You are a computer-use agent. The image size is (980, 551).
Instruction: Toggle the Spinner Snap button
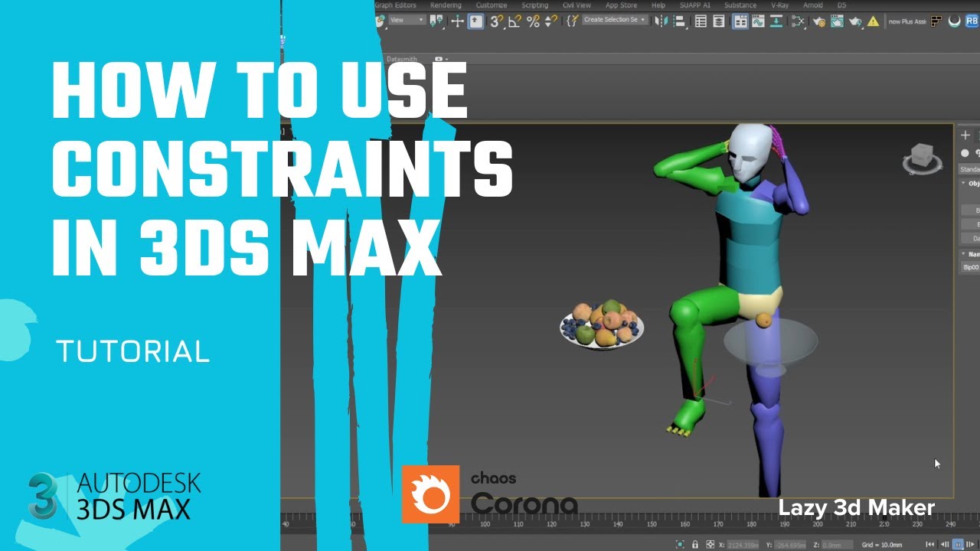point(551,21)
